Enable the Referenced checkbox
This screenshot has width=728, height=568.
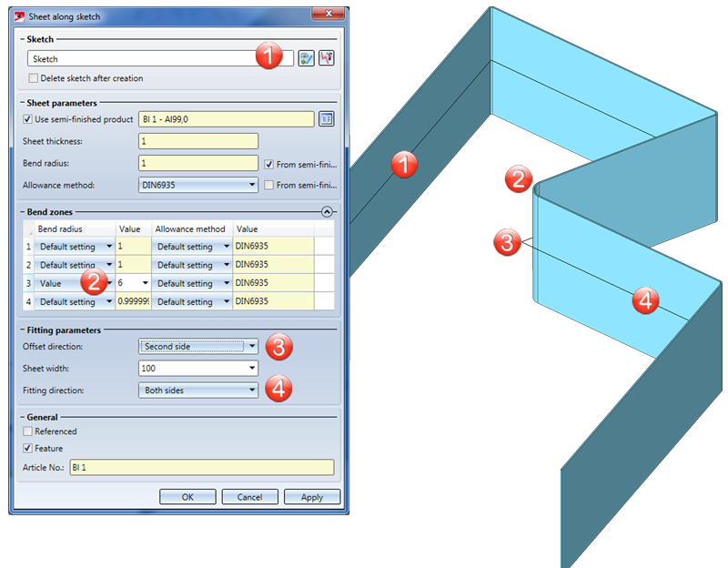coord(27,431)
